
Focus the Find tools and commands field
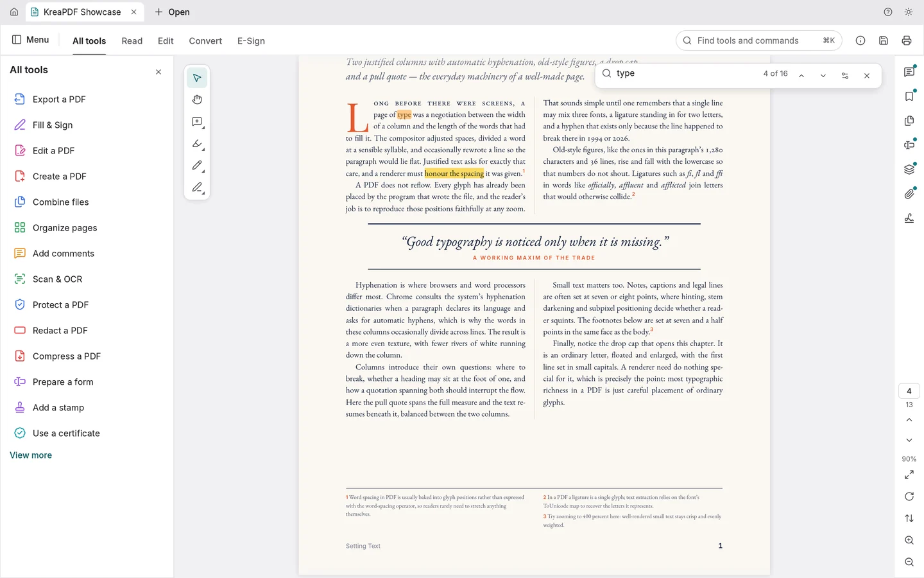click(x=759, y=40)
